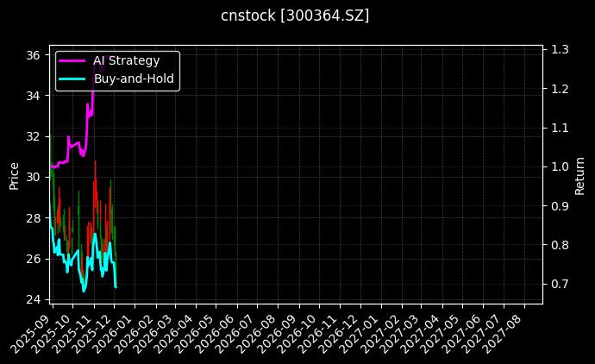
Task: Click the chart title cnstock [300364.SZ]
Action: [x=297, y=16]
